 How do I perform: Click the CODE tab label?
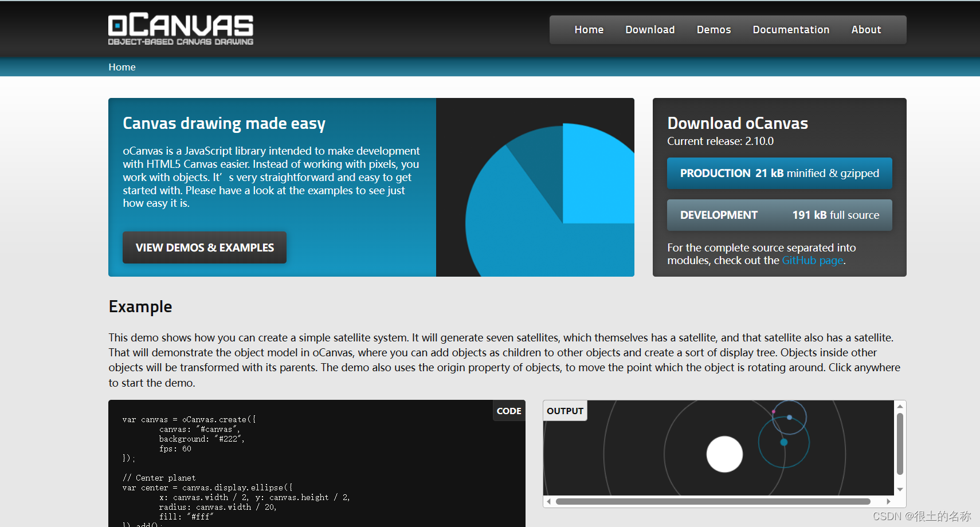[x=509, y=411]
